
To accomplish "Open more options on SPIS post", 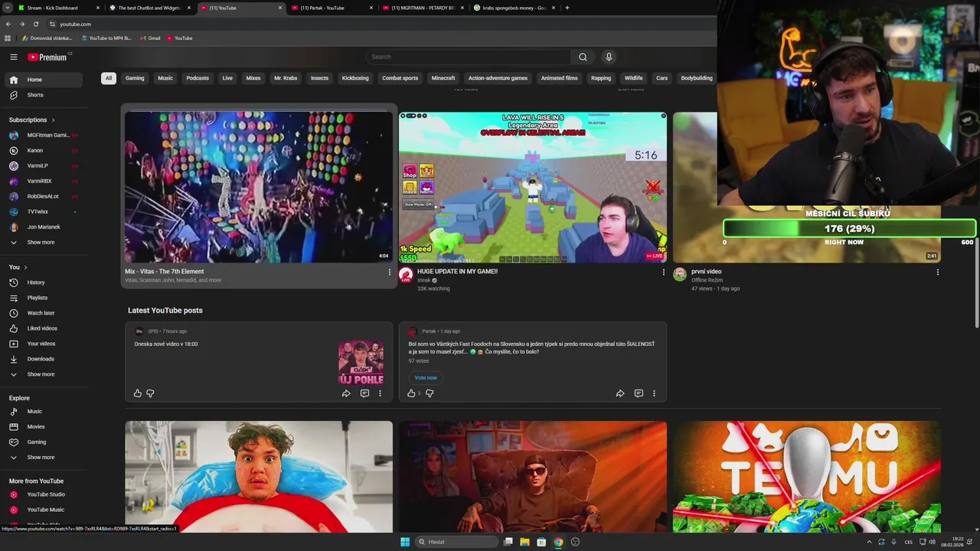I will 380,393.
